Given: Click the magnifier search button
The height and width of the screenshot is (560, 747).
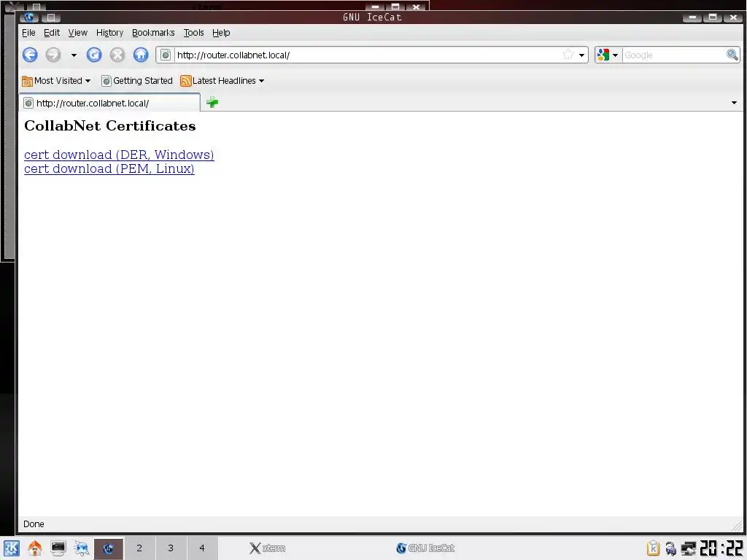Looking at the screenshot, I should (x=732, y=55).
